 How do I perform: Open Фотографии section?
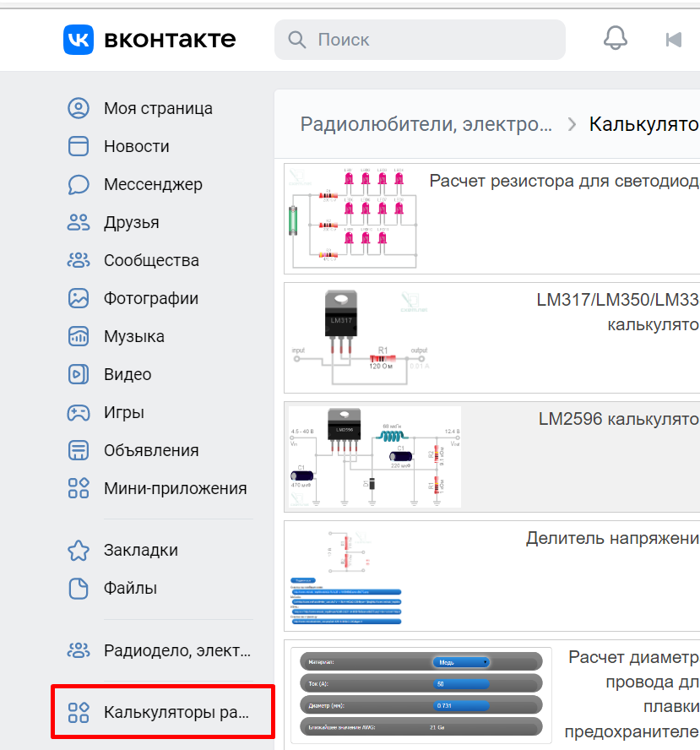(x=151, y=298)
